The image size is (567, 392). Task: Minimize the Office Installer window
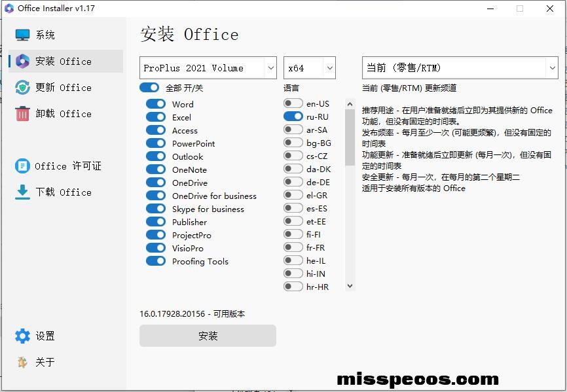490,9
